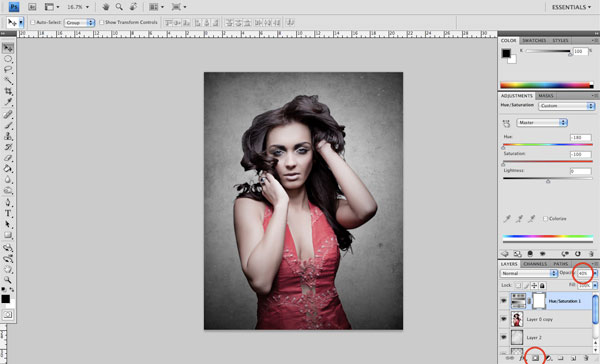This screenshot has height=364, width=600.
Task: Select the Move tool in toolbox
Action: pyautogui.click(x=8, y=48)
